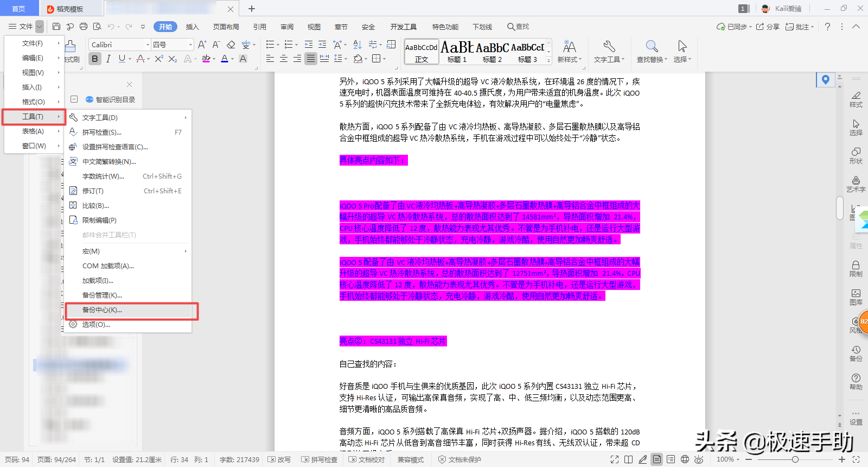Open Select tool in right sidebar
This screenshot has height=467, width=868.
856,127
